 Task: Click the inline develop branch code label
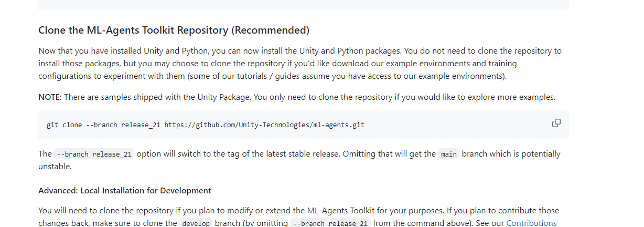tap(196, 223)
